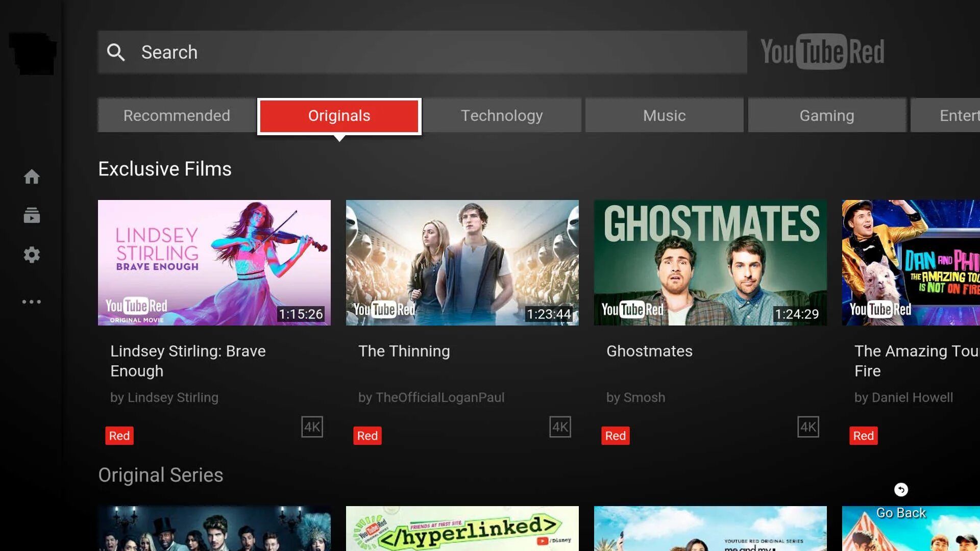
Task: Open Lindsey Stirling Brave Enough film
Action: (215, 262)
